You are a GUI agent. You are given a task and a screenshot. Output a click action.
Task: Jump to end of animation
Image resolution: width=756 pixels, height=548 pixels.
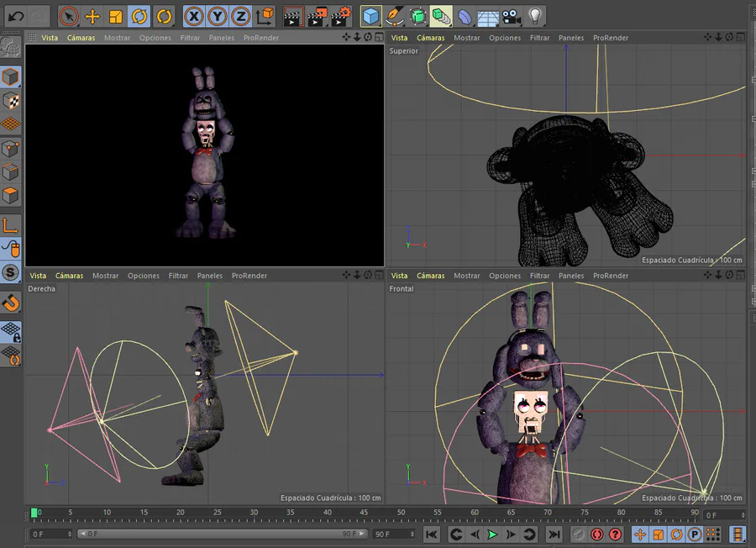554,534
